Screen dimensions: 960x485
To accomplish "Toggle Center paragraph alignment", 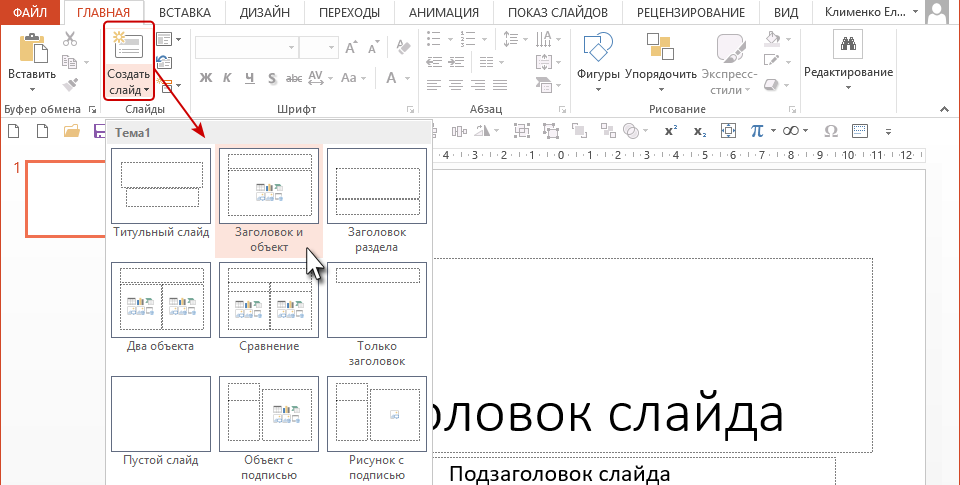I will [456, 85].
